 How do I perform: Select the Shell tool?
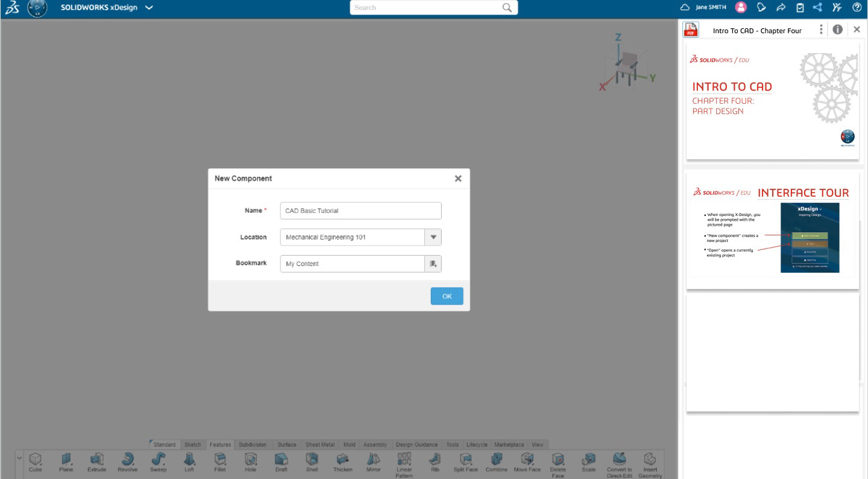[312, 462]
